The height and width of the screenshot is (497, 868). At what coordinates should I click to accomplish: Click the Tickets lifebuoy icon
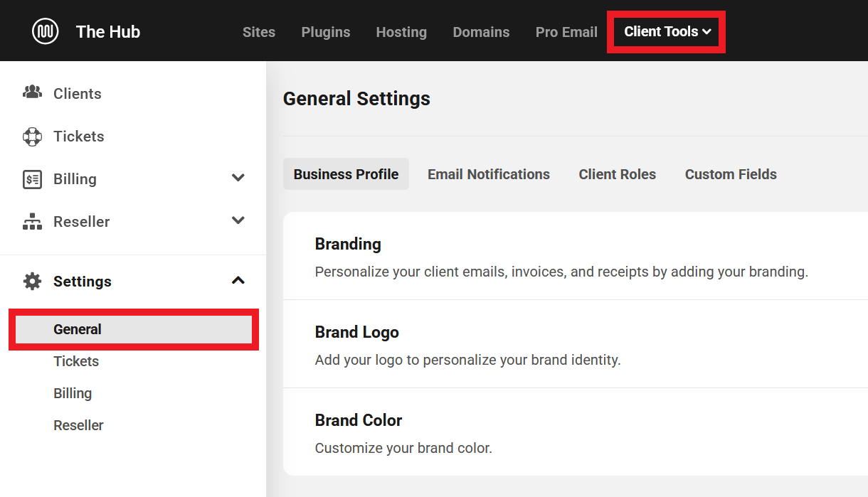coord(32,137)
